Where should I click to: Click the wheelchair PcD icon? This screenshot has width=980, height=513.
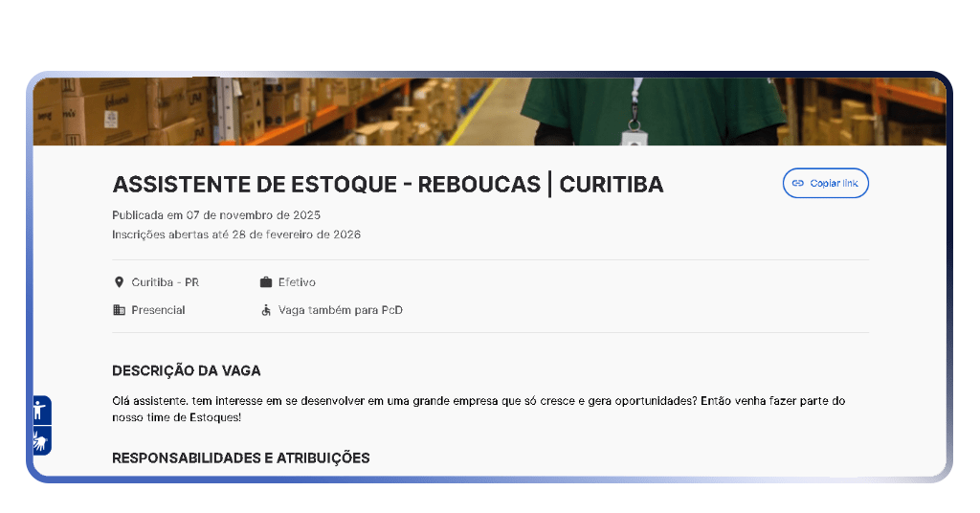266,310
